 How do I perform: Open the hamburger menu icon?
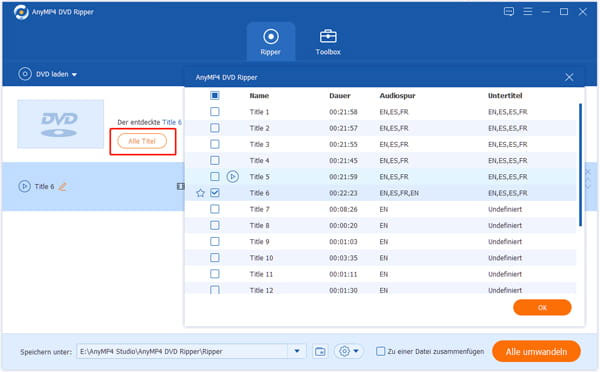point(528,11)
